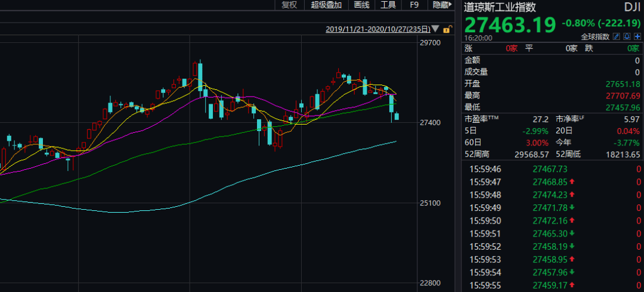Click the price alert bell icon
This screenshot has width=644, height=292.
[627, 37]
